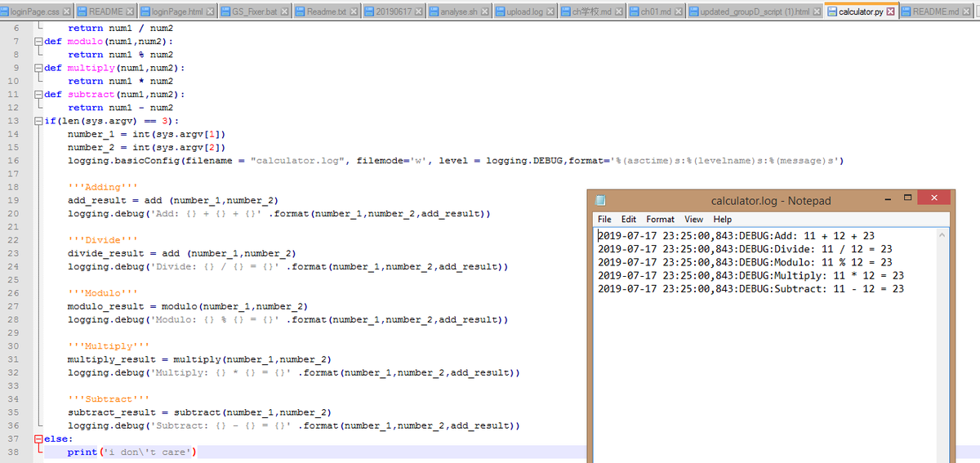
Task: Click the DEBUG:Add log line in Notepad
Action: [737, 236]
